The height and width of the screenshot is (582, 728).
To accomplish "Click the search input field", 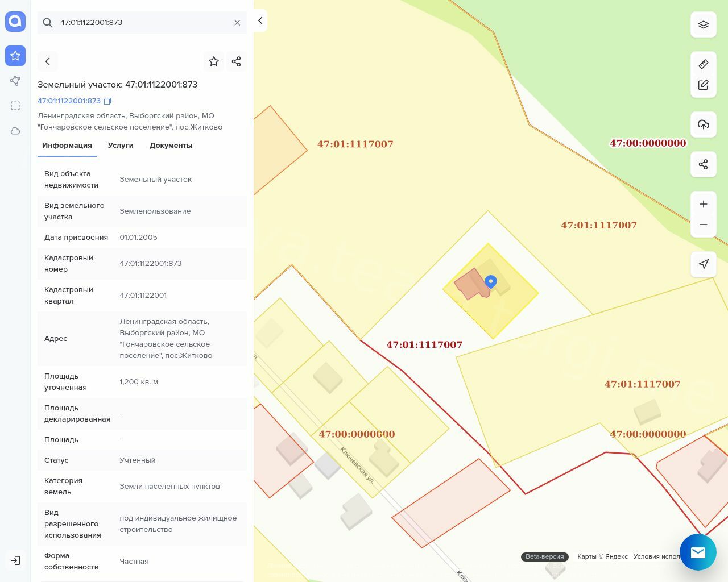I will click(x=142, y=23).
